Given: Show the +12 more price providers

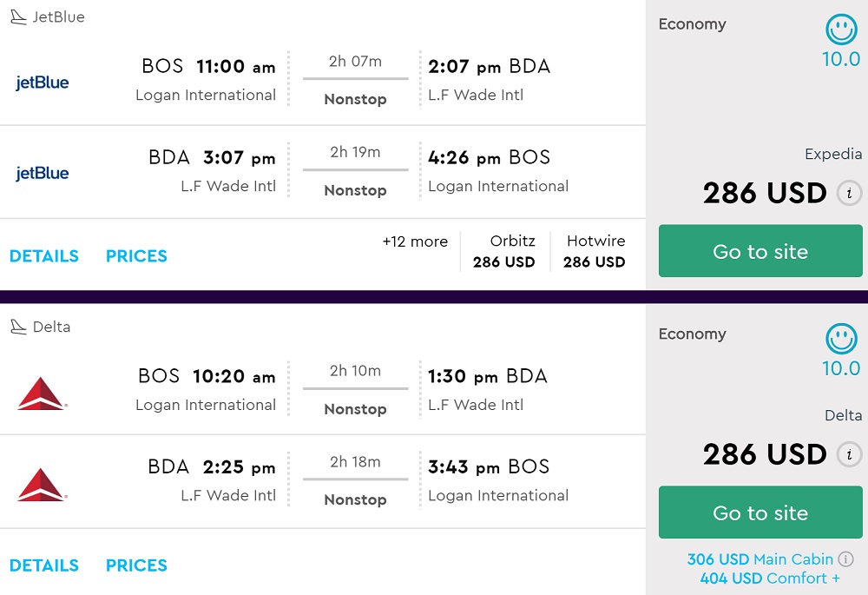Looking at the screenshot, I should click(415, 242).
